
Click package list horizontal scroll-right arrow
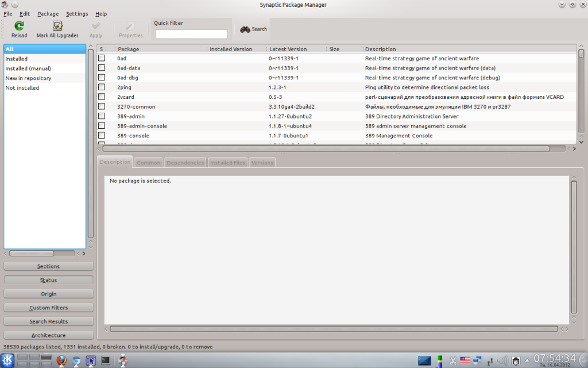(574, 149)
